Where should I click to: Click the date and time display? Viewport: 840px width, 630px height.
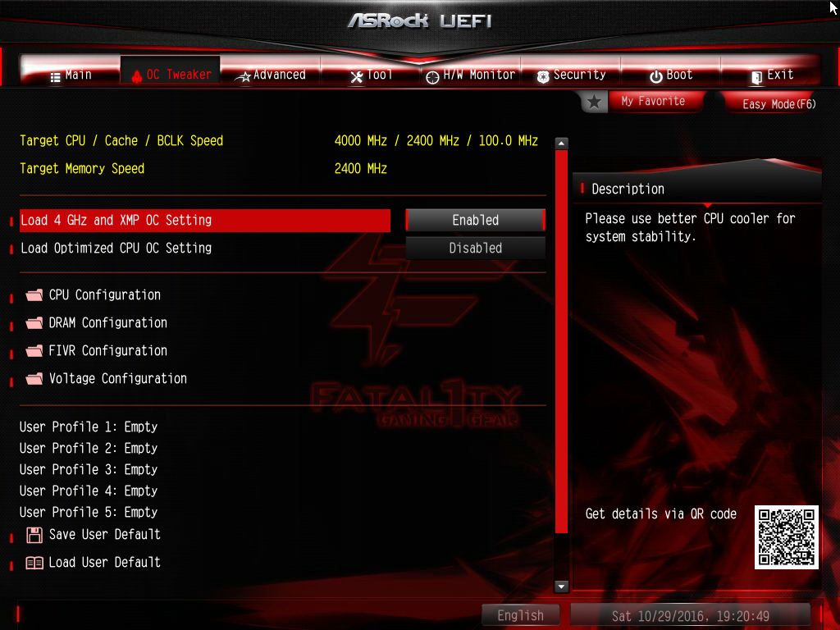[x=690, y=616]
